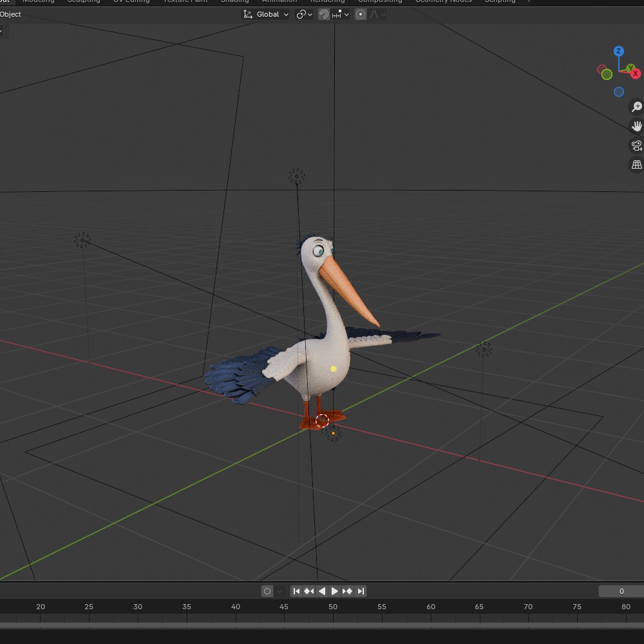This screenshot has height=644, width=644.
Task: Click frame 35 on the timeline ruler
Action: point(187,607)
